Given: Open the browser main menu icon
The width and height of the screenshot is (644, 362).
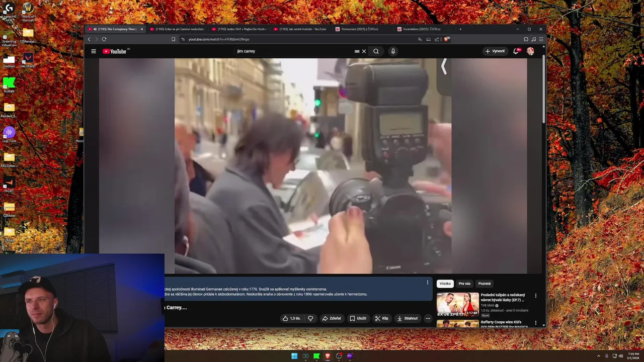Looking at the screenshot, I should click(541, 39).
